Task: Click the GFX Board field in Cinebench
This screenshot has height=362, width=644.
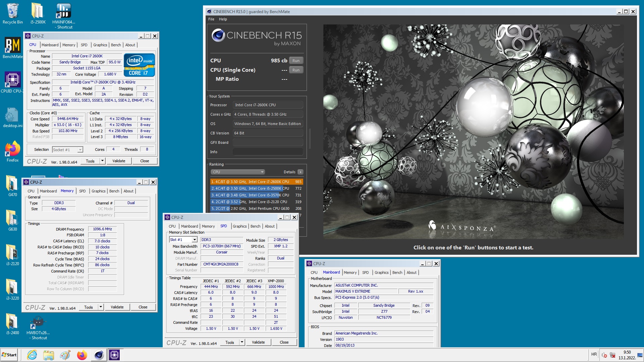Action: 268,142
